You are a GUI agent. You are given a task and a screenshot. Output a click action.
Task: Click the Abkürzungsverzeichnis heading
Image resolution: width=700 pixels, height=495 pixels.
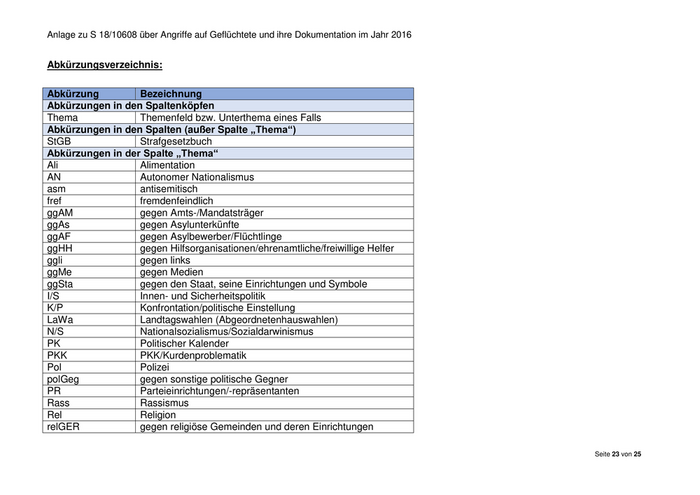coord(104,65)
